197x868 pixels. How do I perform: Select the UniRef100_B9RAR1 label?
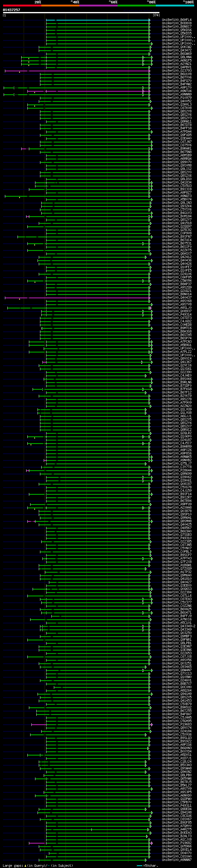[176, 149]
